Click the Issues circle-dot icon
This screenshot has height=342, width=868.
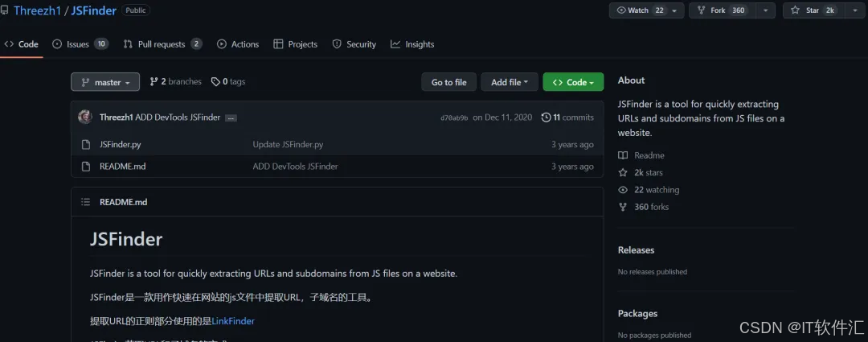coord(57,44)
